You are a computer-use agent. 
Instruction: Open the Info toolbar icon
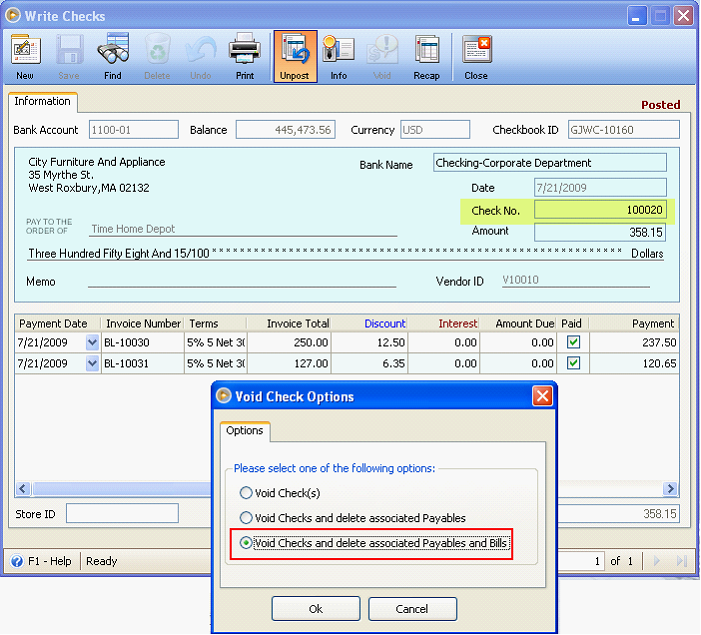[338, 56]
